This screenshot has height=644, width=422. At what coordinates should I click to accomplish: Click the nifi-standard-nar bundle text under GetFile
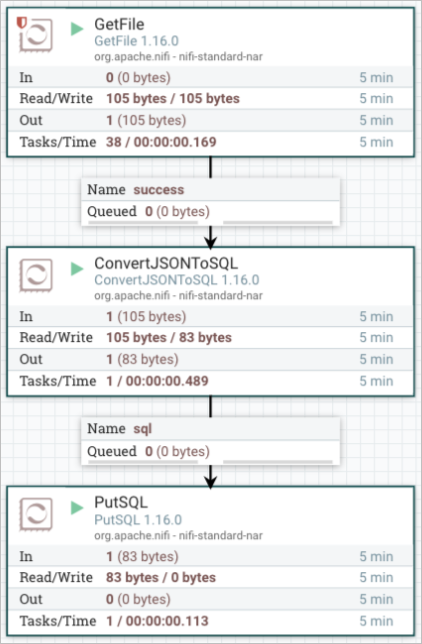coord(221,57)
